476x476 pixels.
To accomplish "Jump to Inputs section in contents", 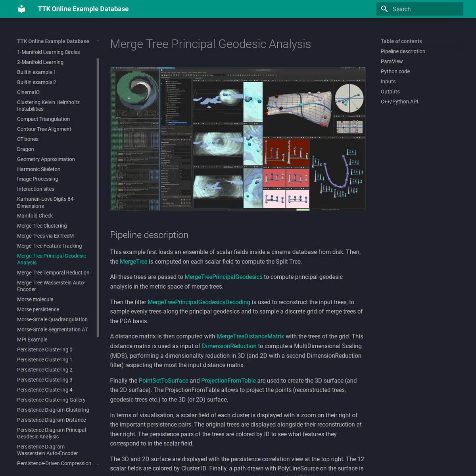I will 388,81.
